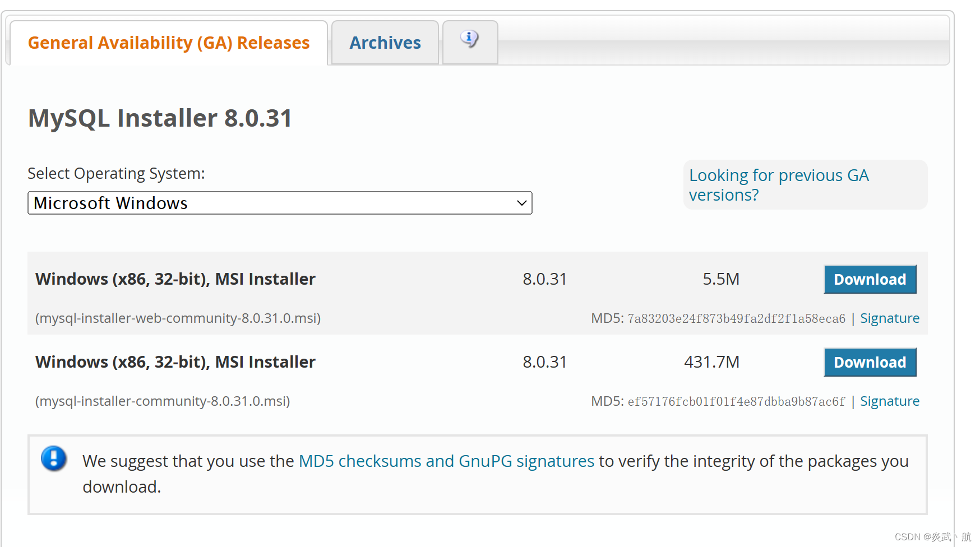This screenshot has height=547, width=980.
Task: Expand the Select Operating System dropdown
Action: coord(280,203)
